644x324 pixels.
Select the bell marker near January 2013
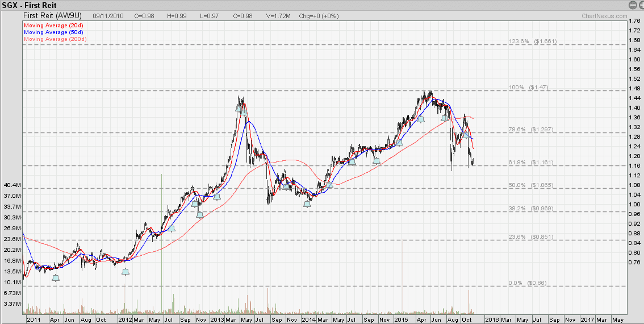(x=217, y=197)
